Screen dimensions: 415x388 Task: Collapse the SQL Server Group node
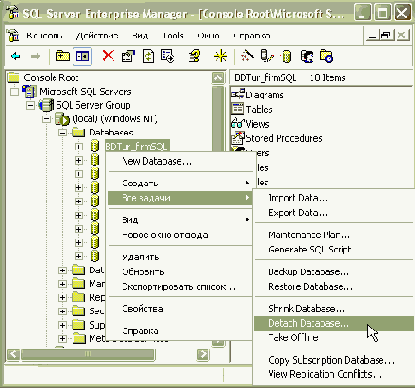[x=30, y=106]
